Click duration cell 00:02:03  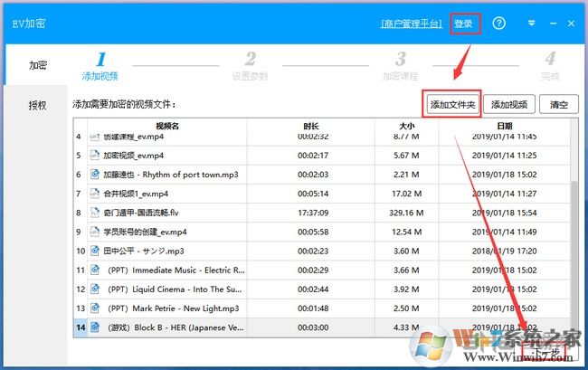pos(313,175)
